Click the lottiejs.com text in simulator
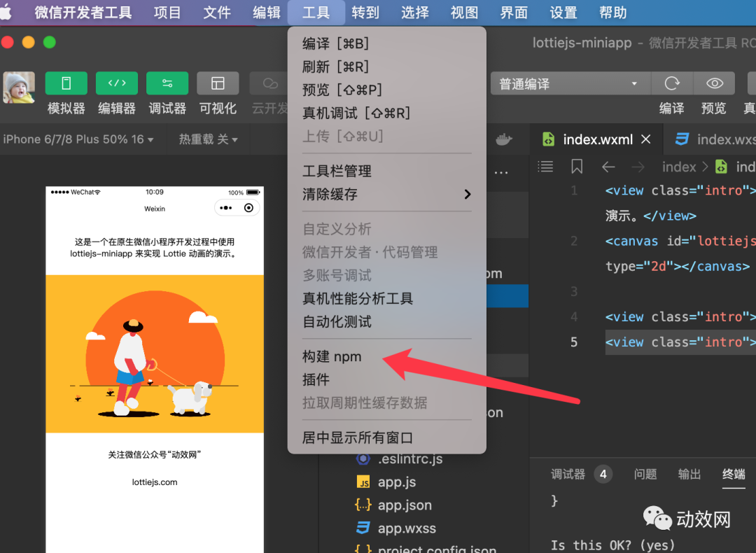756x553 pixels. pyautogui.click(x=155, y=482)
